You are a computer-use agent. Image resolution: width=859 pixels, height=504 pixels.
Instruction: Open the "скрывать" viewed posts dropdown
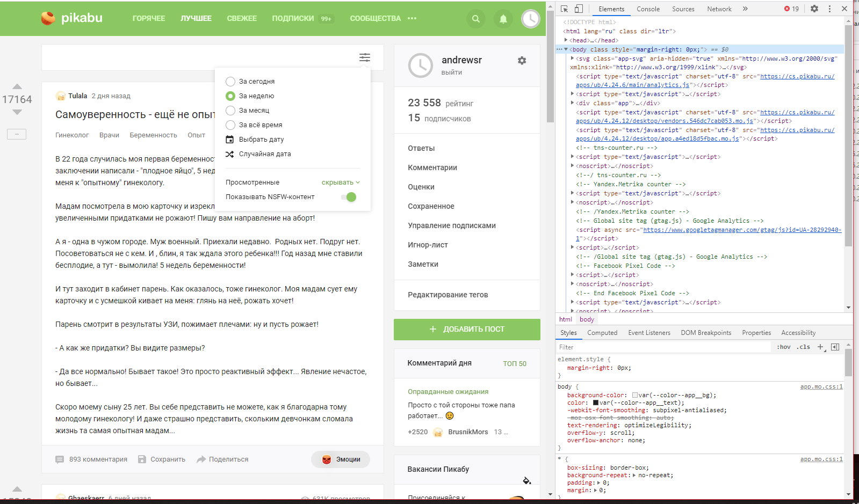[341, 182]
